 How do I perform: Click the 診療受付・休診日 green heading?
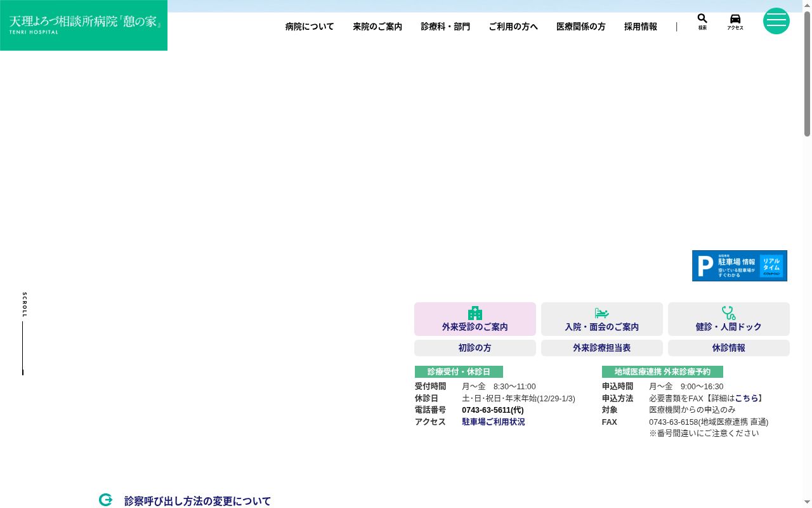coord(459,372)
